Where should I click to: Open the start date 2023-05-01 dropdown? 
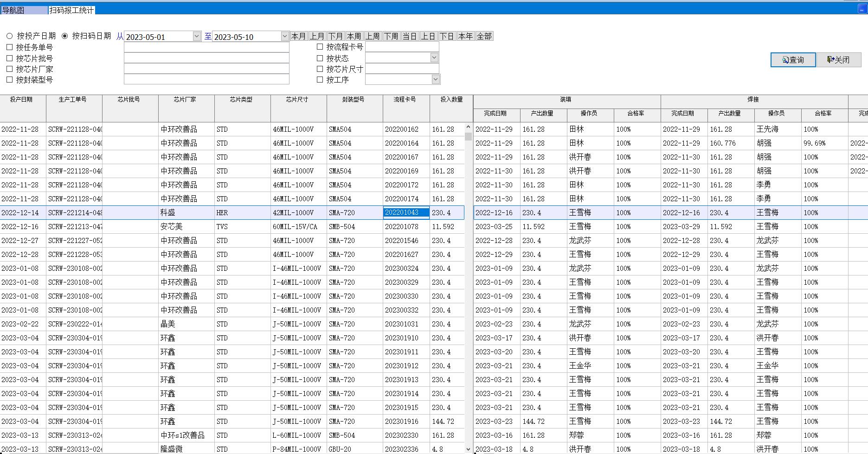pos(196,36)
